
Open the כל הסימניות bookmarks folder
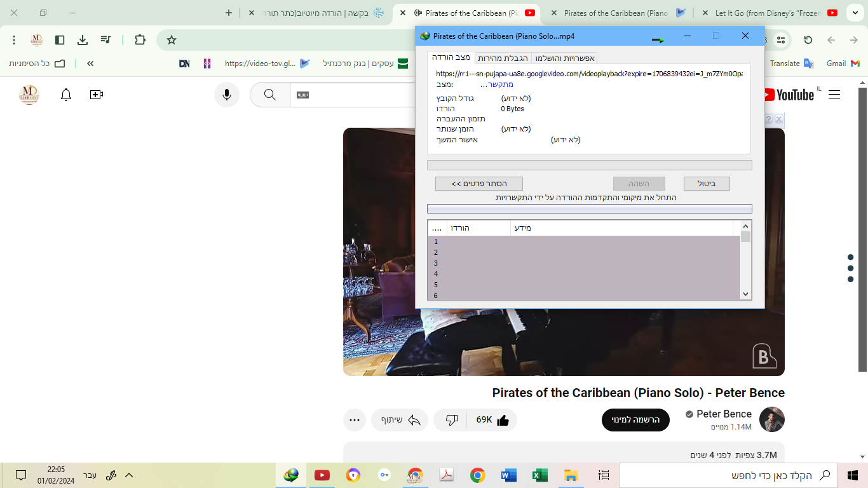tap(37, 64)
